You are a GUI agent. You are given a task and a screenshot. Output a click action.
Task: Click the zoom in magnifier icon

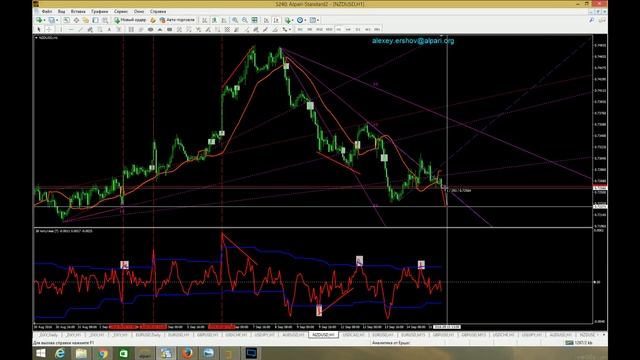coord(235,20)
